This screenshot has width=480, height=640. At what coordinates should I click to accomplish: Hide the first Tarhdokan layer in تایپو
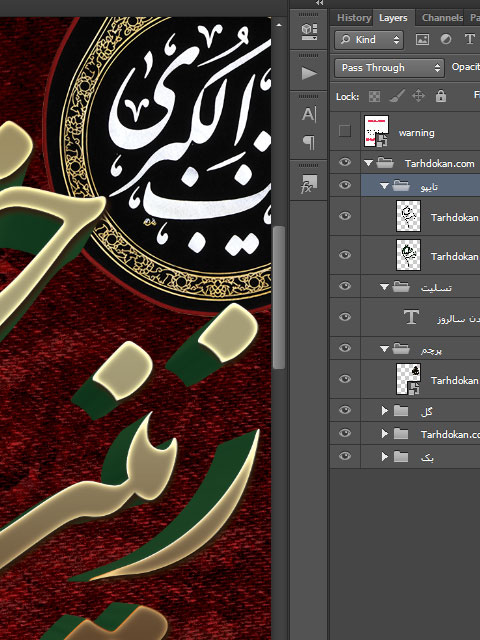click(345, 216)
